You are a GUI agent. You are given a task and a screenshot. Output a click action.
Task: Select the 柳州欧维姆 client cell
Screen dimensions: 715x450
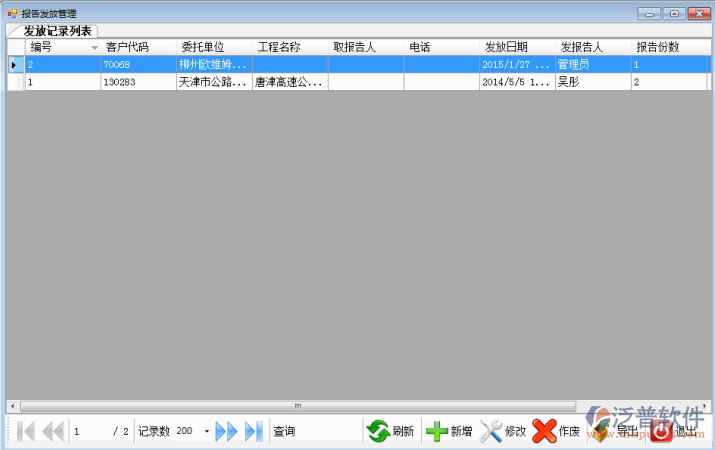tap(214, 64)
